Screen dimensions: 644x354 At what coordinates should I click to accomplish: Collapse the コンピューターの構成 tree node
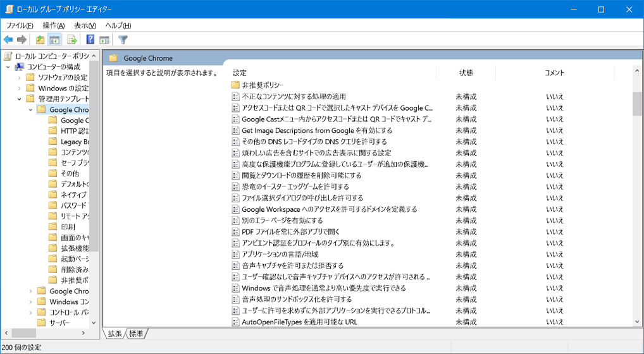[8, 67]
